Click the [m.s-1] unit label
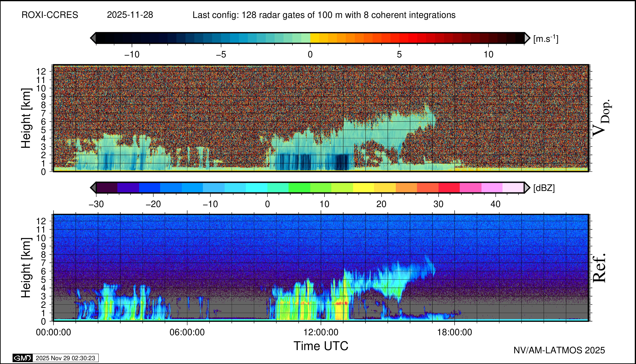Screen dimensions: 636x364 [x=546, y=39]
